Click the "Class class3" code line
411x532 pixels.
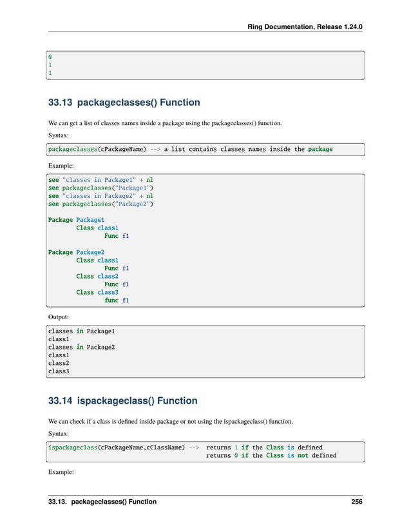coord(97,292)
